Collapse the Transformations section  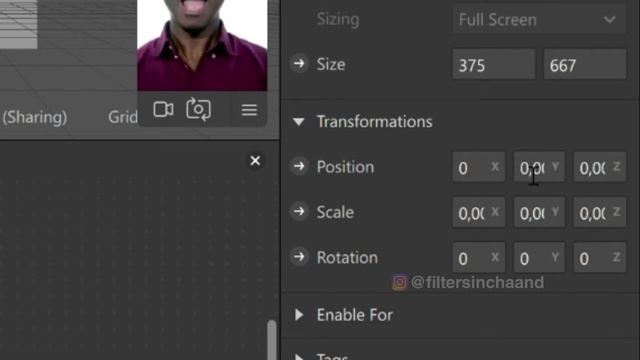coord(299,122)
